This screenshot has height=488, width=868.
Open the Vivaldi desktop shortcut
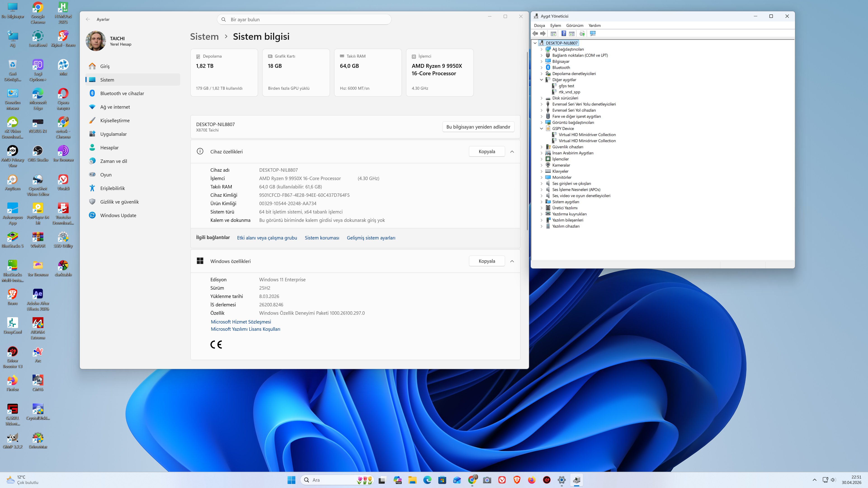tap(63, 182)
